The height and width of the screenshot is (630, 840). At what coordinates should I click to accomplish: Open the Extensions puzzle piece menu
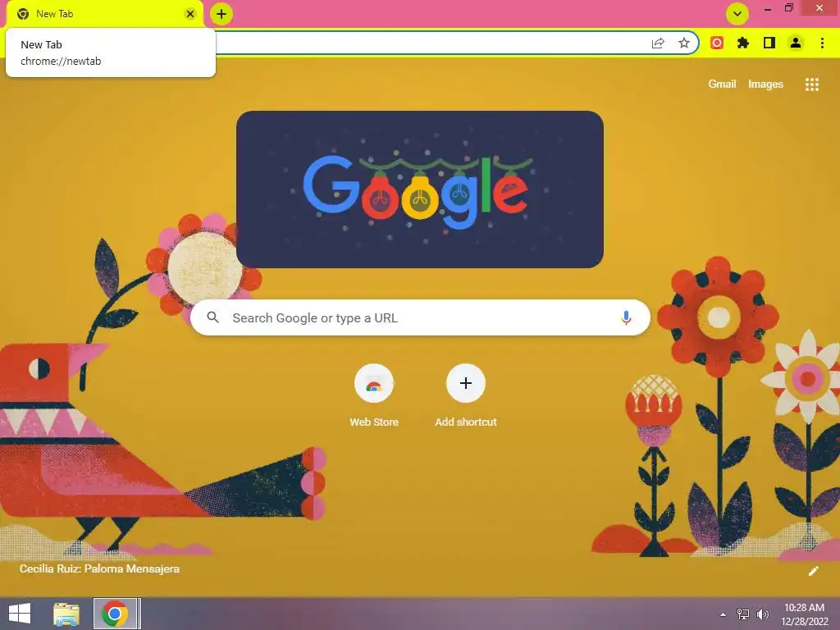coord(743,43)
